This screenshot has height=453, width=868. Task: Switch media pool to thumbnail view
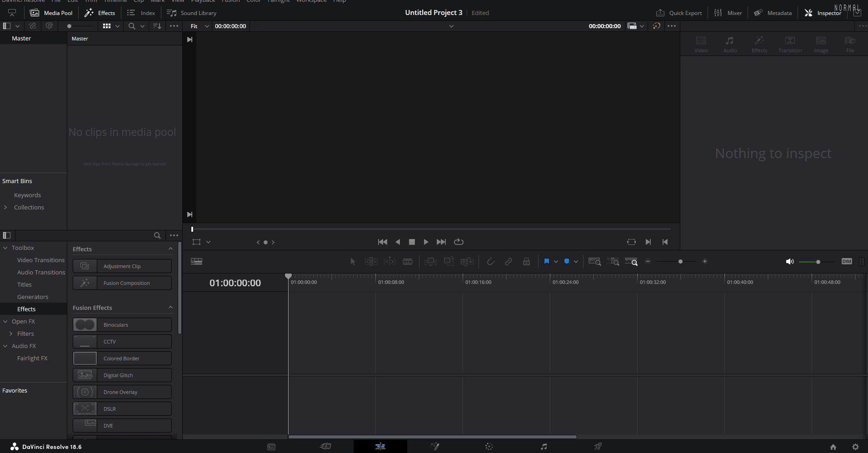107,26
